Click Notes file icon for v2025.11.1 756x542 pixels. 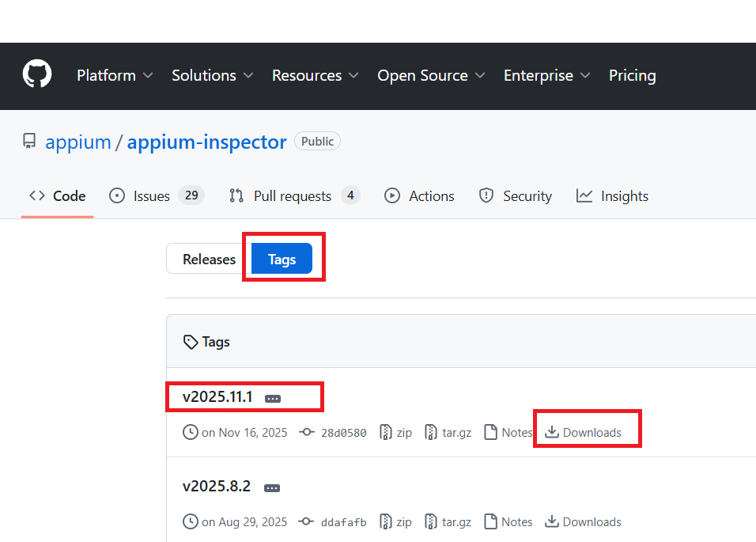click(491, 432)
